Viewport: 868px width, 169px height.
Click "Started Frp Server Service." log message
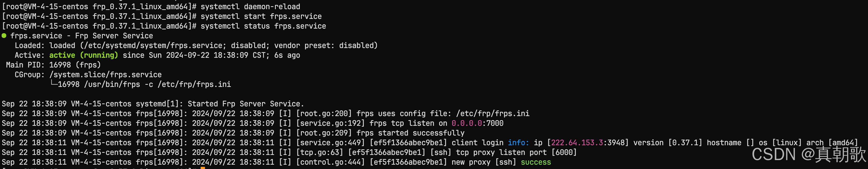(x=246, y=104)
